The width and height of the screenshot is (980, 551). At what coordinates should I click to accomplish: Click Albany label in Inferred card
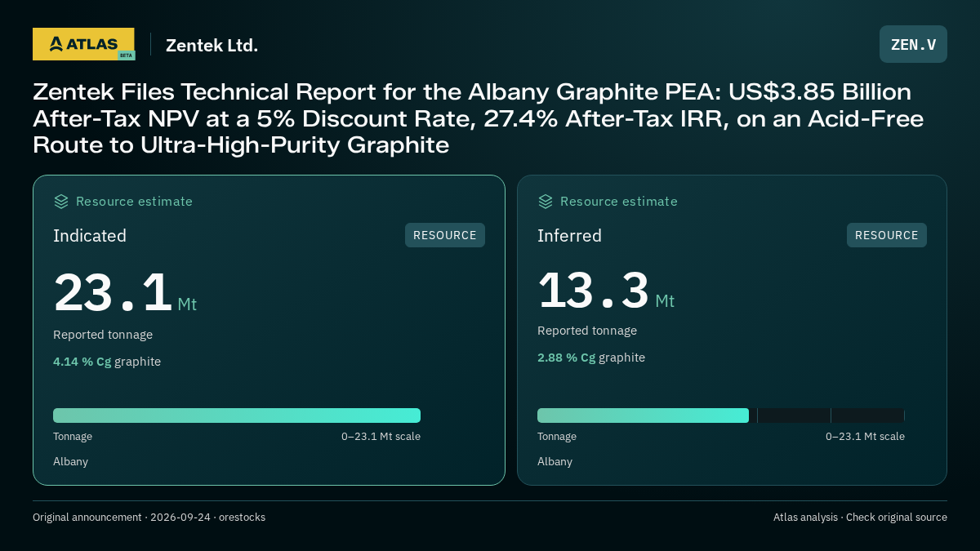pos(555,462)
